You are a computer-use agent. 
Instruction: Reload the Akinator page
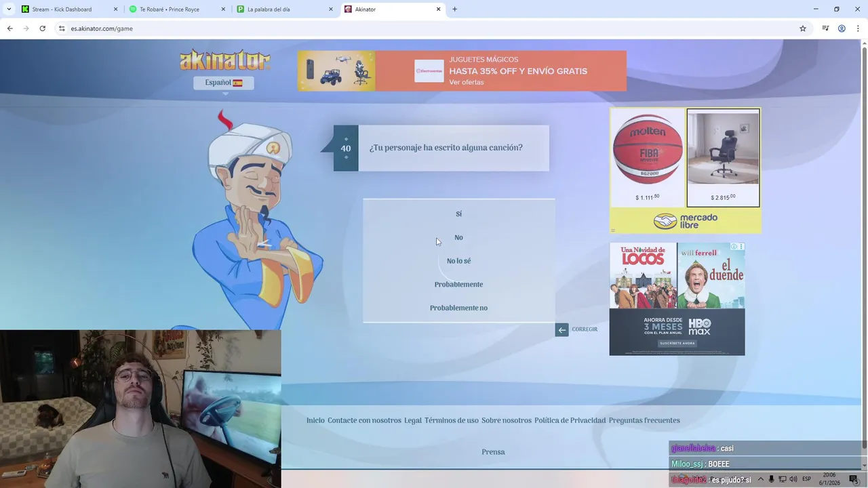point(42,28)
